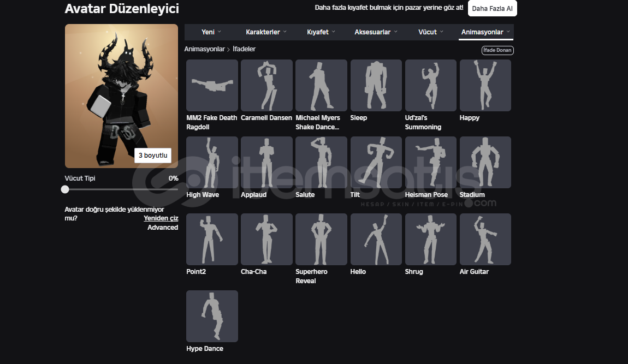Viewport: 628px width, 364px height.
Task: Choose the Heisman Pose emote
Action: (430, 162)
